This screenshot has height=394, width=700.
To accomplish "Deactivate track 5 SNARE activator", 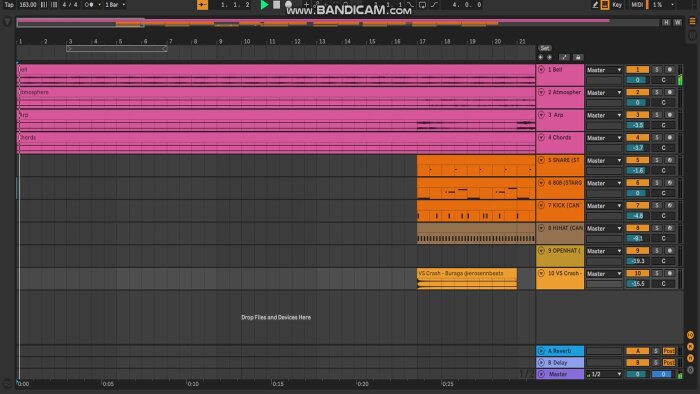I will point(638,160).
